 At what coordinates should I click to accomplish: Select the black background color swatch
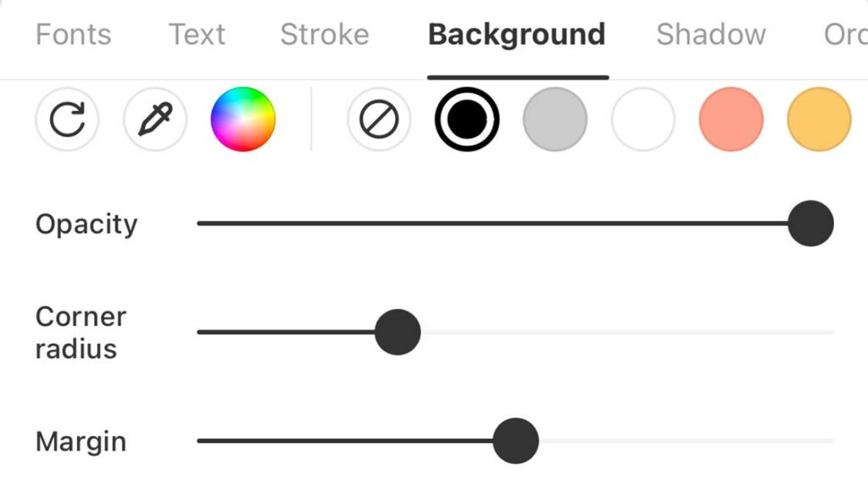(x=467, y=119)
